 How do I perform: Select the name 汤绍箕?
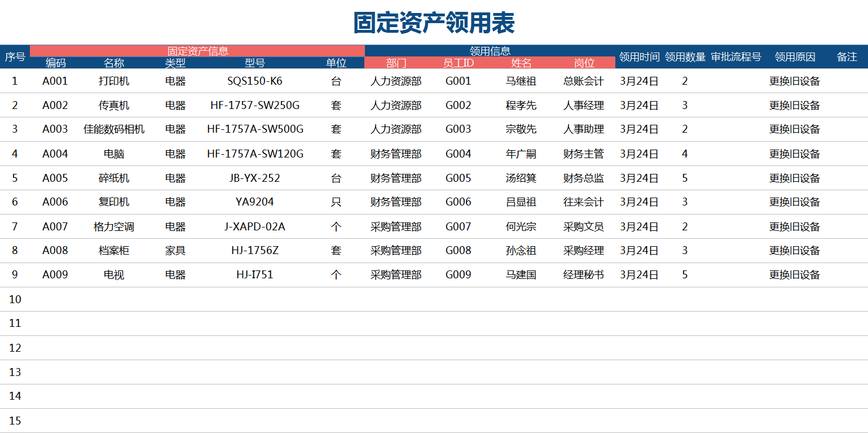click(521, 178)
